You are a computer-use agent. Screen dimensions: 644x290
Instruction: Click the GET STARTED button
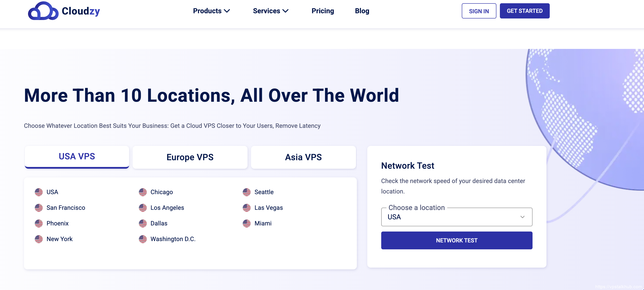[524, 11]
